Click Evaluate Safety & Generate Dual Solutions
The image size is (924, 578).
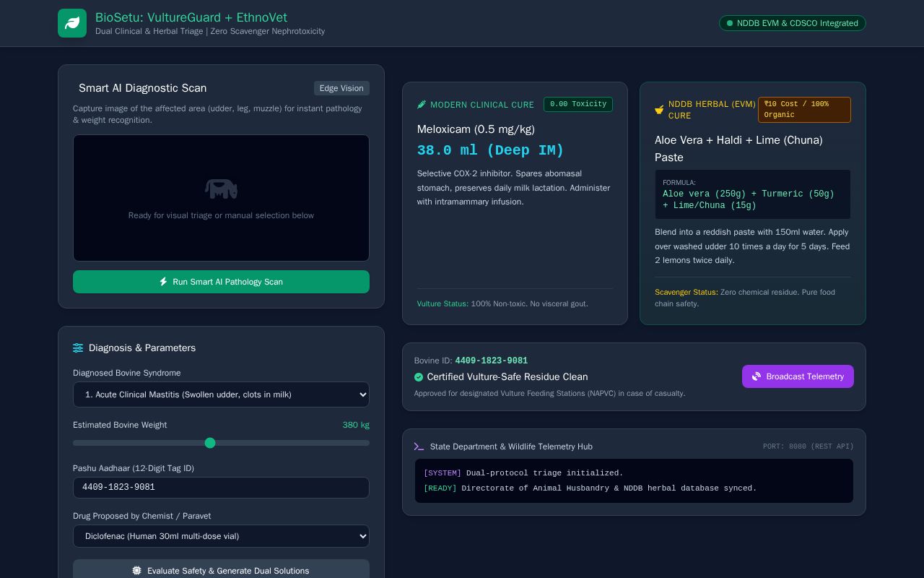pyautogui.click(x=221, y=570)
